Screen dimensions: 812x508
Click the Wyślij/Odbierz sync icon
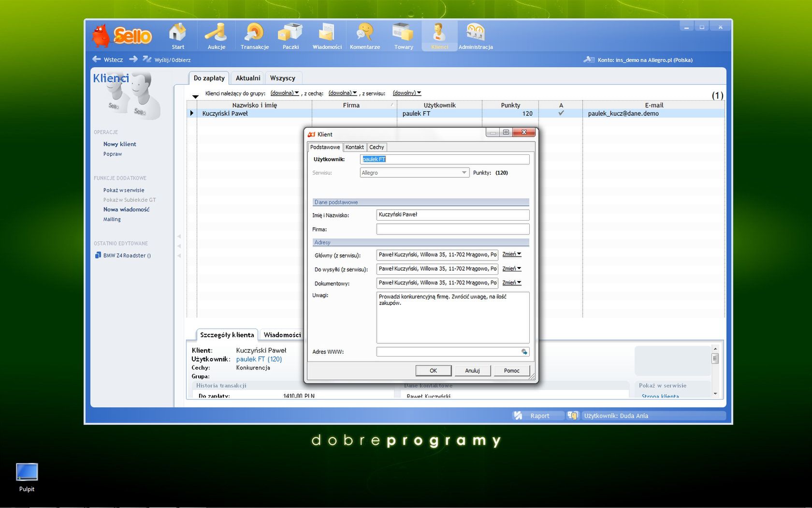click(147, 59)
